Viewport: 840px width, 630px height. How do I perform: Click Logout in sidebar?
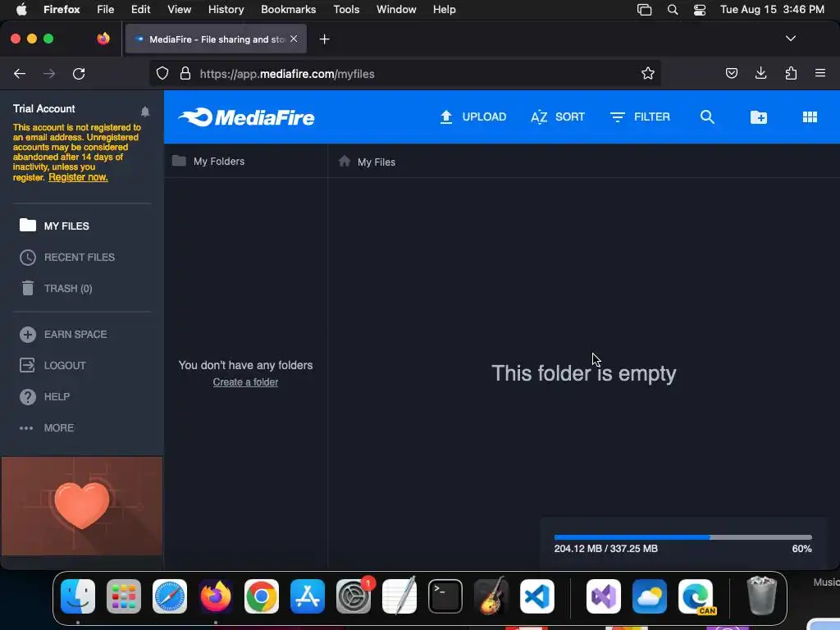53,365
